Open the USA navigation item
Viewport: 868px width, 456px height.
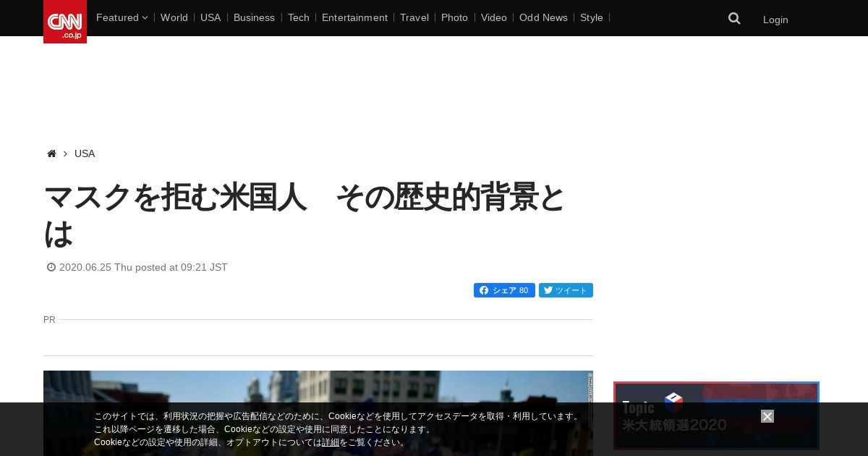pyautogui.click(x=210, y=17)
